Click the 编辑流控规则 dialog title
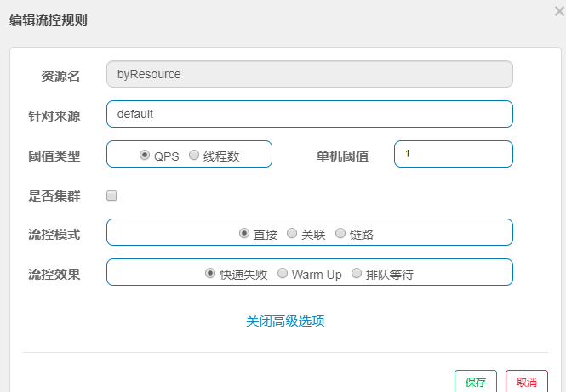 coord(48,20)
